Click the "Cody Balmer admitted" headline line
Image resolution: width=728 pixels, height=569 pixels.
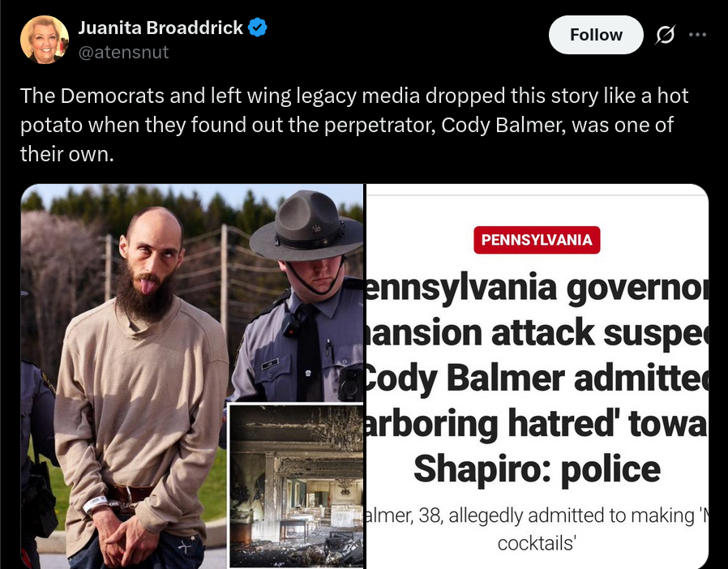[x=535, y=379]
